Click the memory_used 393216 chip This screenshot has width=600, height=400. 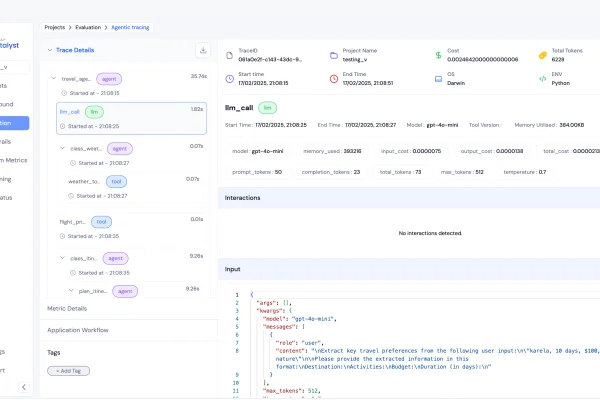tap(332, 151)
